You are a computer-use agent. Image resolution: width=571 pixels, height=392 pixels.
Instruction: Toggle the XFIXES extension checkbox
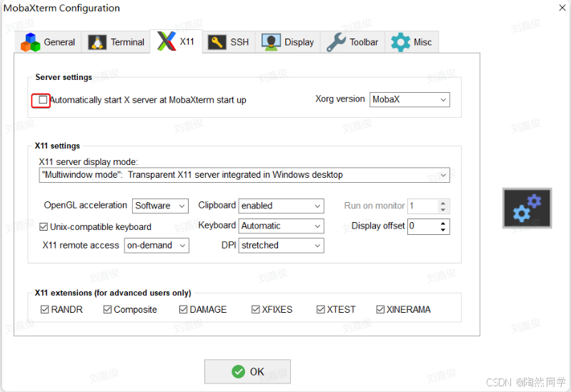pyautogui.click(x=256, y=309)
